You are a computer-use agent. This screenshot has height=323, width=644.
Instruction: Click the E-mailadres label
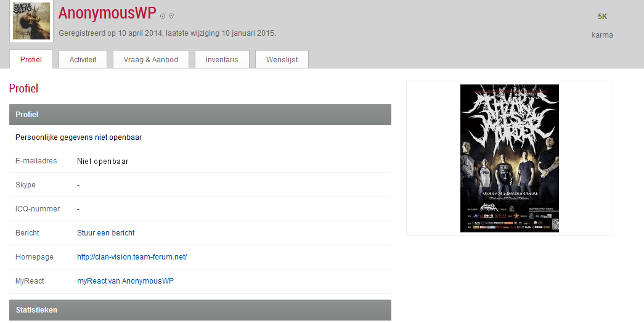tap(36, 161)
